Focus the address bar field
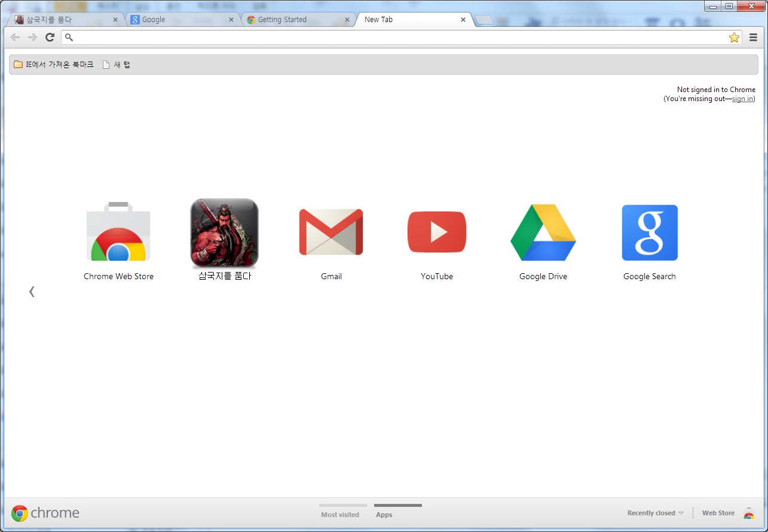768x532 pixels. coord(400,38)
